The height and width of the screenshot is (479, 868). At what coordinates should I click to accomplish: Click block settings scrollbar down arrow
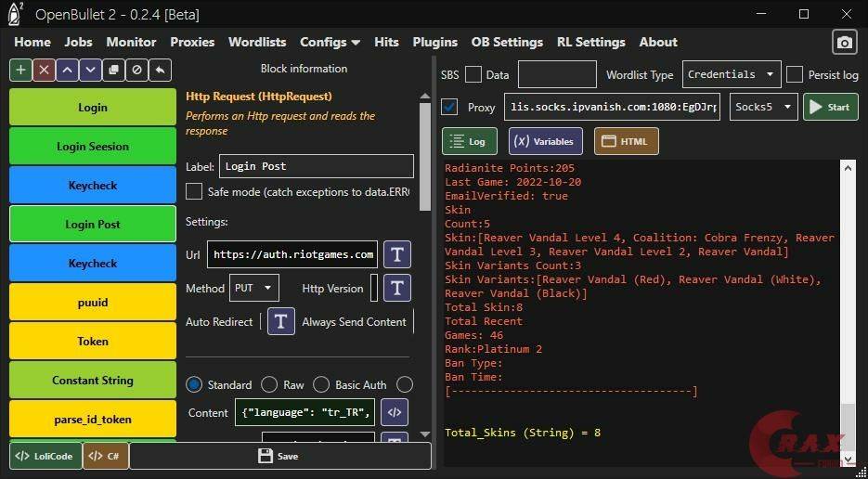[425, 434]
